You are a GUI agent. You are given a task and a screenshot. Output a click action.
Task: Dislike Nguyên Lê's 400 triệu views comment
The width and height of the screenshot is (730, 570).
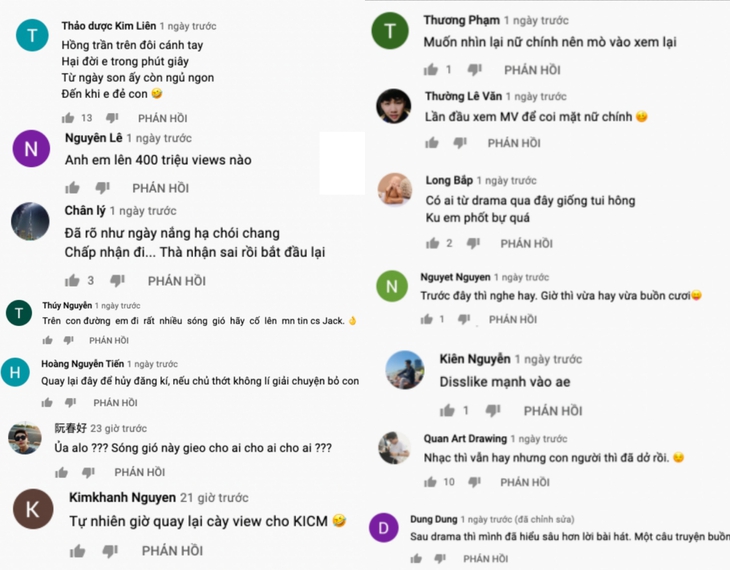tap(102, 188)
